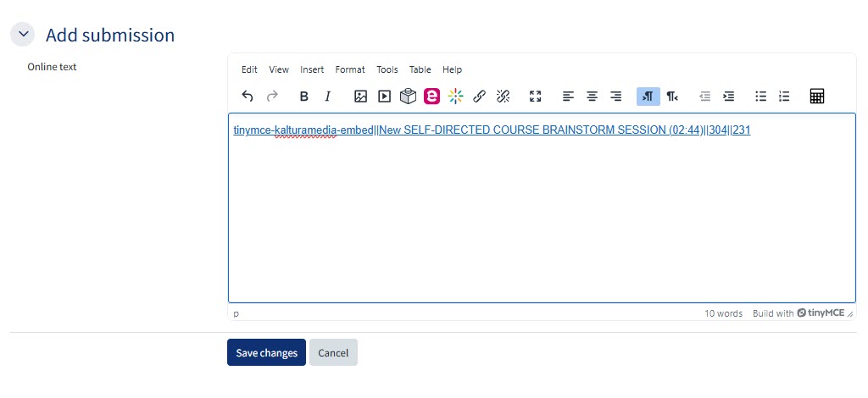Toggle italic text formatting
Image resolution: width=868 pixels, height=398 pixels.
(328, 97)
